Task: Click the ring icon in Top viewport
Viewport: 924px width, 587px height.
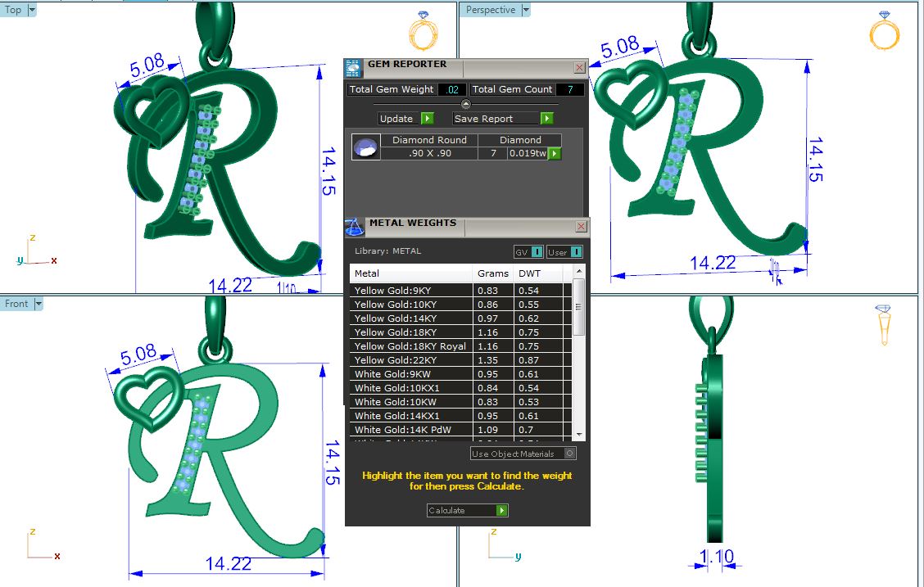Action: [423, 31]
